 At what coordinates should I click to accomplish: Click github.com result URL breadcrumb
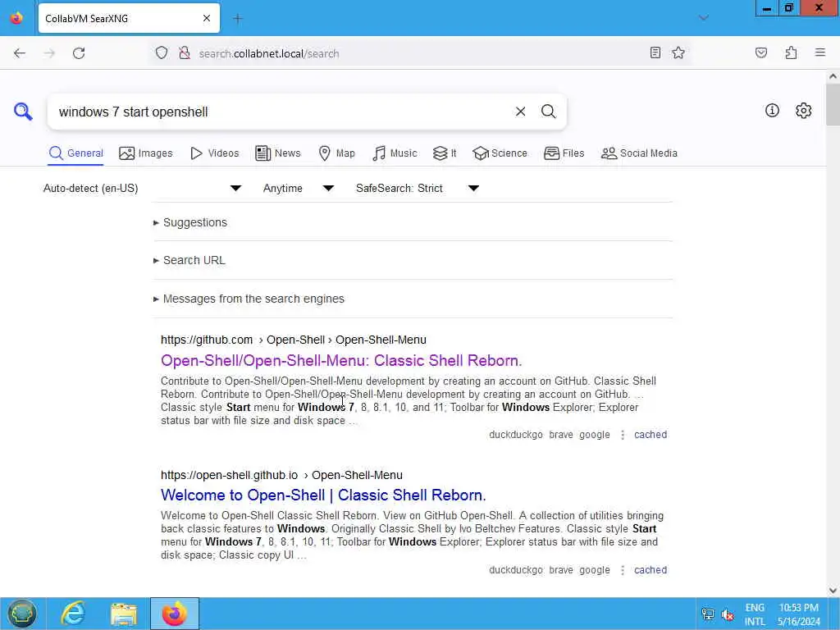294,340
